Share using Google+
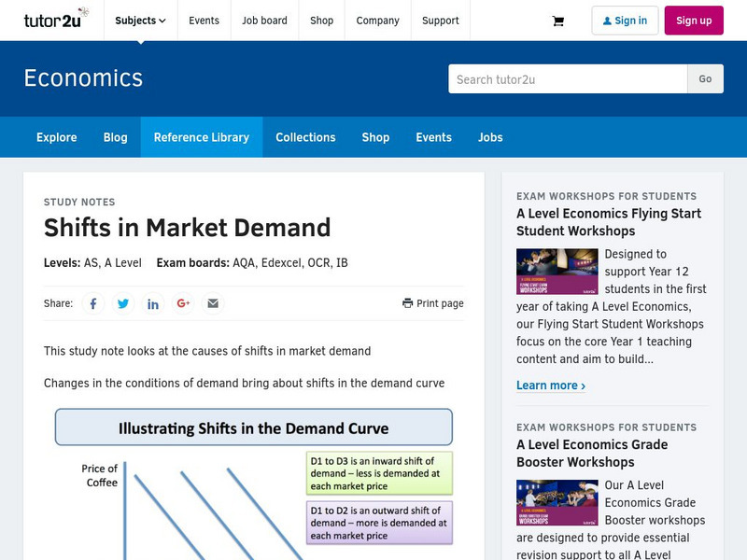The height and width of the screenshot is (560, 747). pos(183,302)
